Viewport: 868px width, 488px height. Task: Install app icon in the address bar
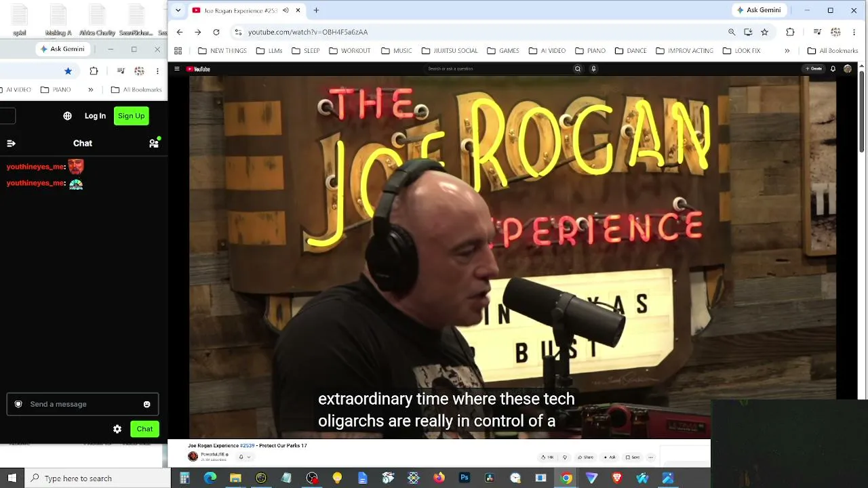coord(748,32)
